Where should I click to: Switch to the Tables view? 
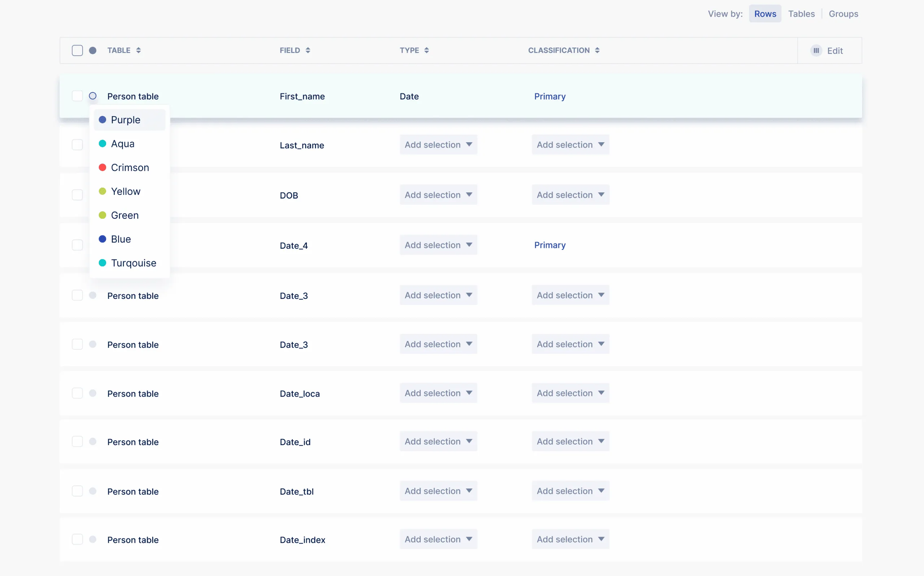click(x=801, y=13)
